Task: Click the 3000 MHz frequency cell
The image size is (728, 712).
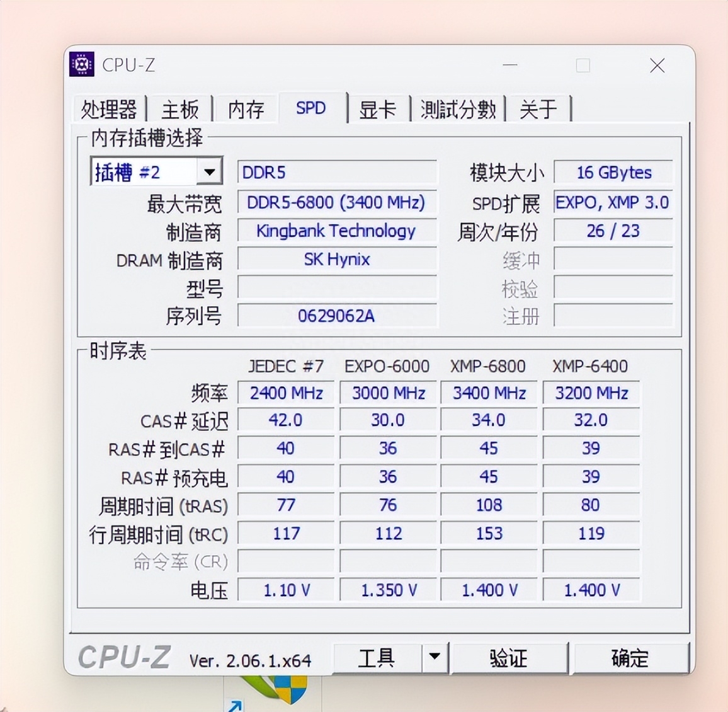Action: tap(388, 393)
